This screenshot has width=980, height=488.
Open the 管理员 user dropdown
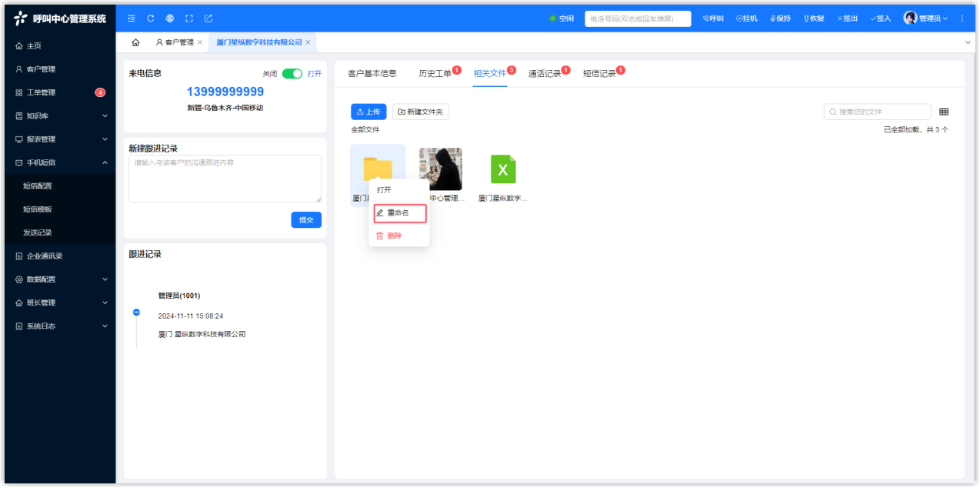pyautogui.click(x=925, y=18)
